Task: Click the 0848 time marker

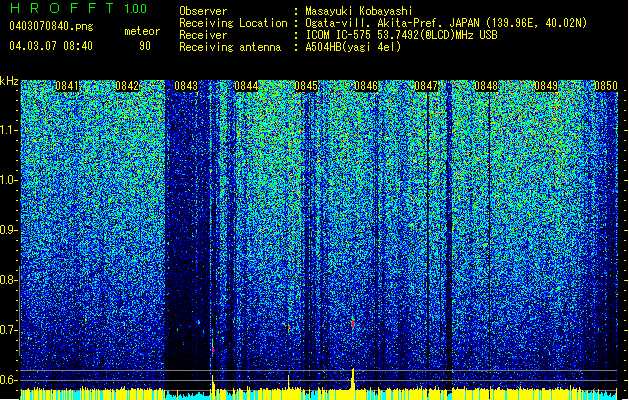Action: (x=486, y=86)
